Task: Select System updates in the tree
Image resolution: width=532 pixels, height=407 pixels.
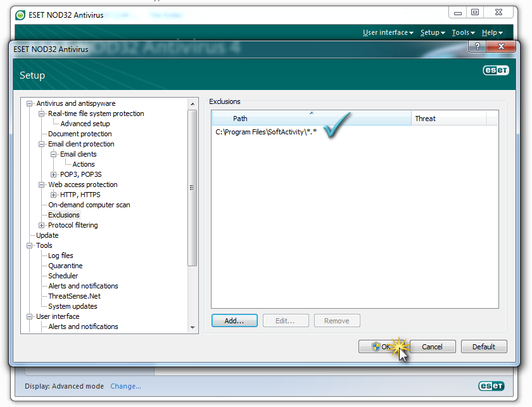Action: [73, 306]
